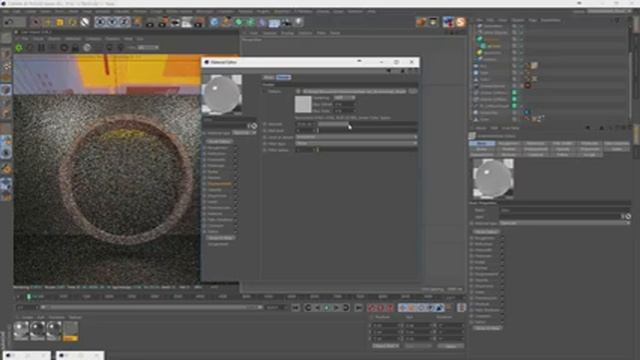This screenshot has width=640, height=360.
Task: Click the grey texture preview swatch
Action: point(303,104)
